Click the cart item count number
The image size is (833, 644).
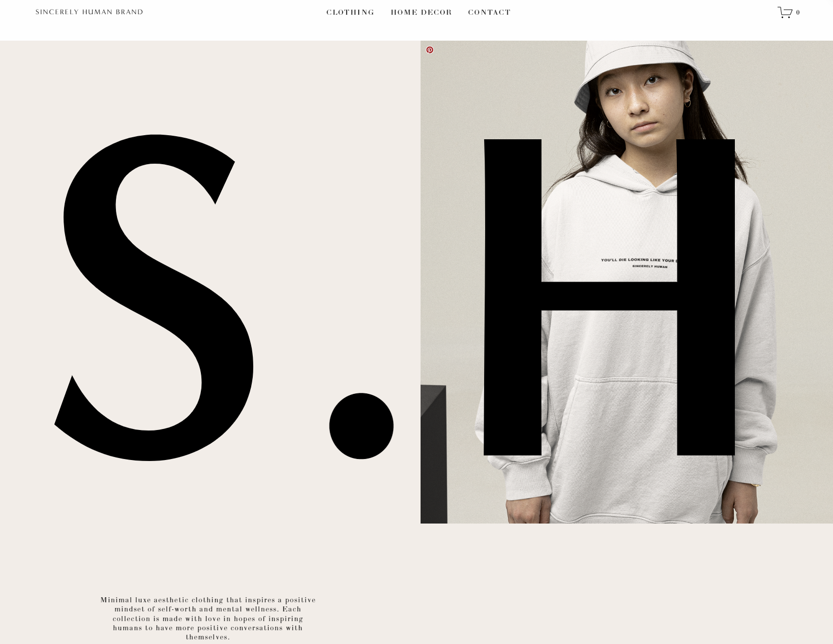tap(798, 13)
